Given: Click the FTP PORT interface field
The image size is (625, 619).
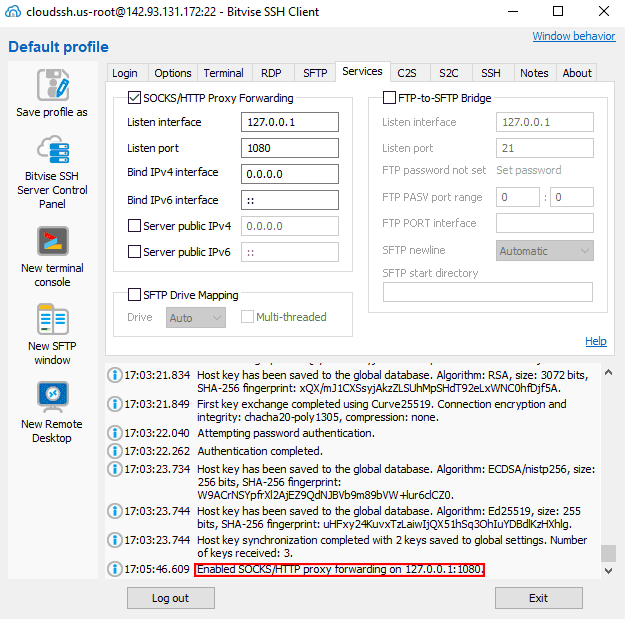Looking at the screenshot, I should (x=544, y=223).
